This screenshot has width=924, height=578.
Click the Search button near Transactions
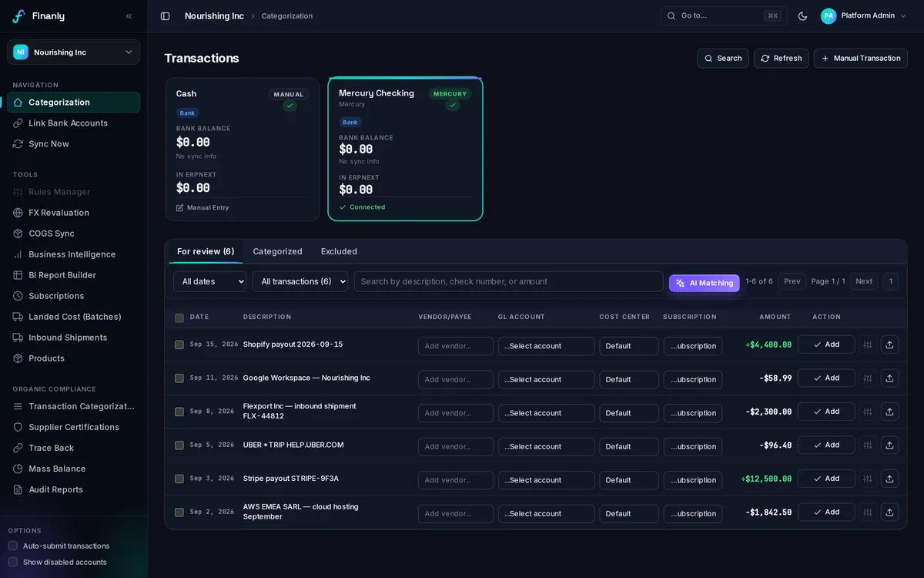pos(723,59)
